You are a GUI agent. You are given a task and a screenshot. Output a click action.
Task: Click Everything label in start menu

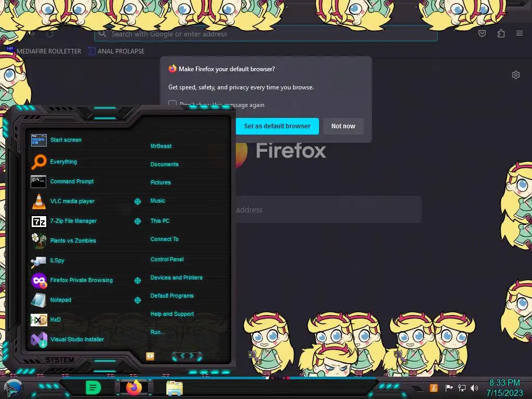pyautogui.click(x=63, y=162)
